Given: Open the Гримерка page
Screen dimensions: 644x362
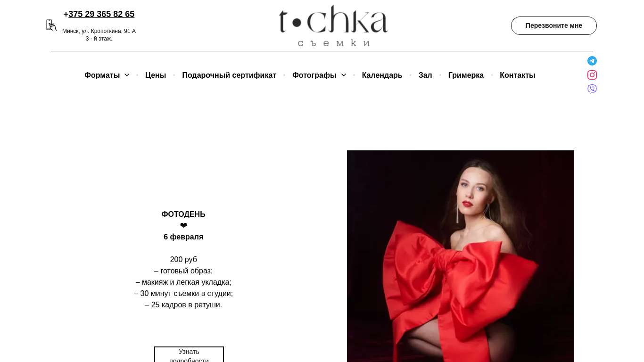Looking at the screenshot, I should point(466,75).
